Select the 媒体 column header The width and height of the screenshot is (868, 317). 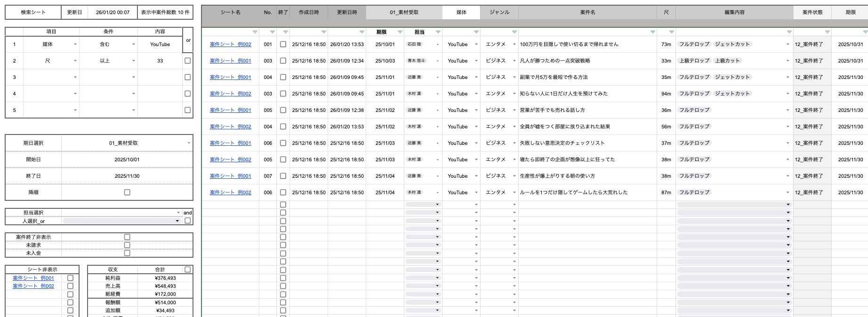coord(461,12)
